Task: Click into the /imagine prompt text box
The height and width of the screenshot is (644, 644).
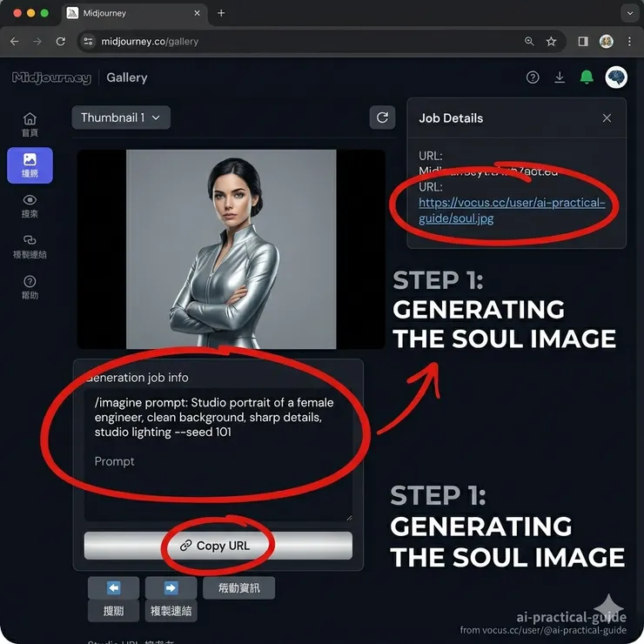Action: tap(218, 454)
